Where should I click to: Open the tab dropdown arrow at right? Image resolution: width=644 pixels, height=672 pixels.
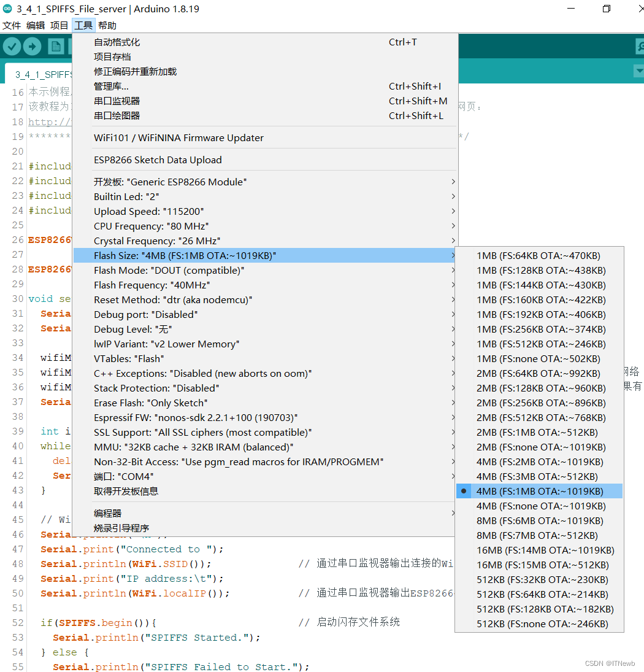(639, 71)
